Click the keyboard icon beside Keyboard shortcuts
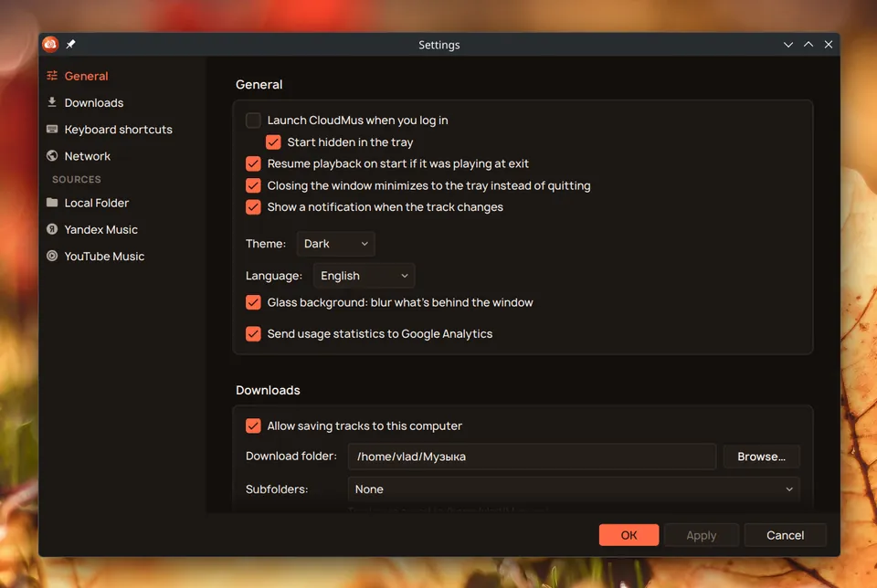Screen dimensions: 877x588 click(x=52, y=129)
